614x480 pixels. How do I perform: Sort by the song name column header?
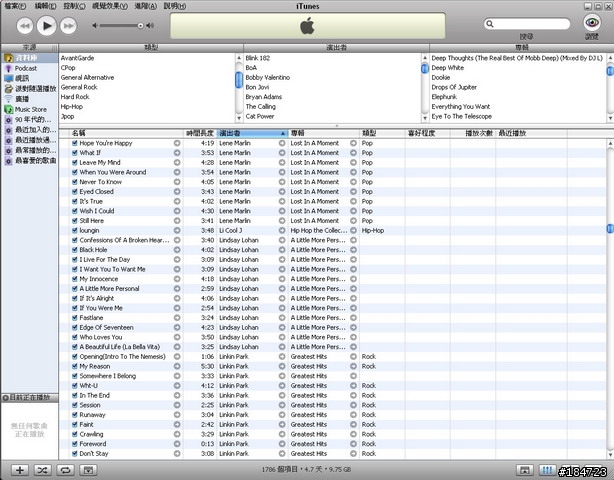(x=126, y=134)
